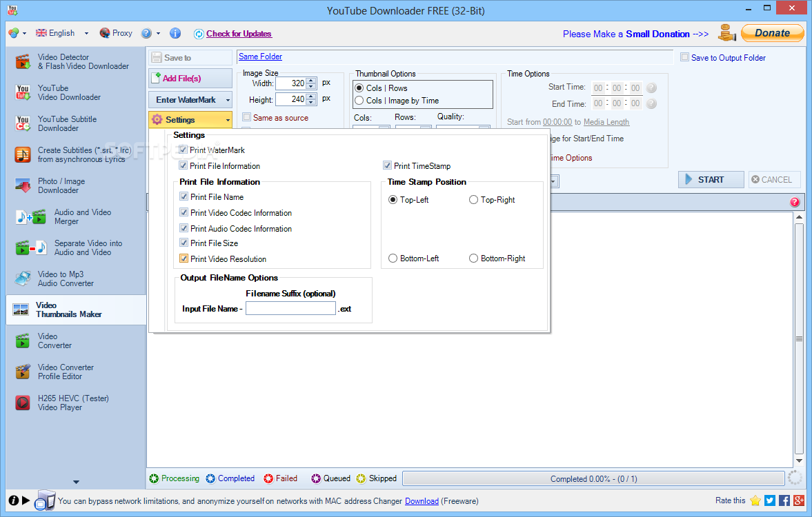Enable Save to Output Folder checkbox
Screen dimensions: 812x517
click(684, 57)
